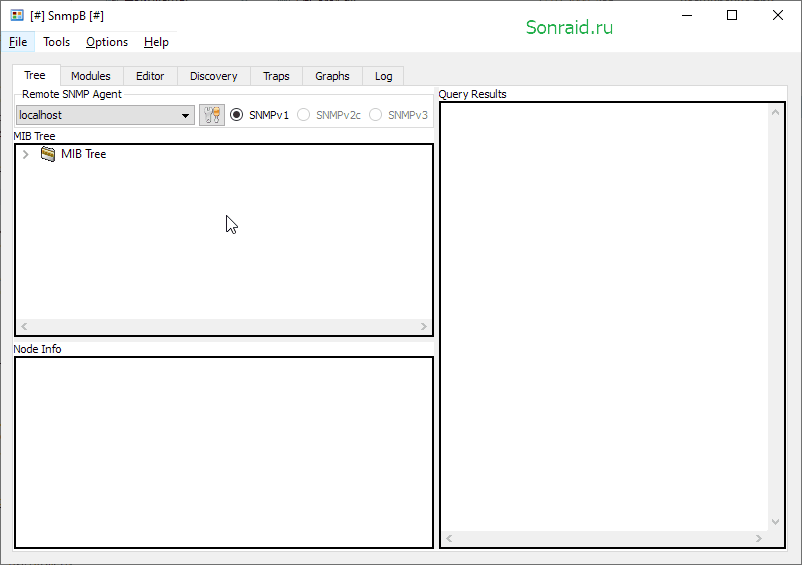The height and width of the screenshot is (565, 802).
Task: Switch to the Discovery tab
Action: click(213, 76)
